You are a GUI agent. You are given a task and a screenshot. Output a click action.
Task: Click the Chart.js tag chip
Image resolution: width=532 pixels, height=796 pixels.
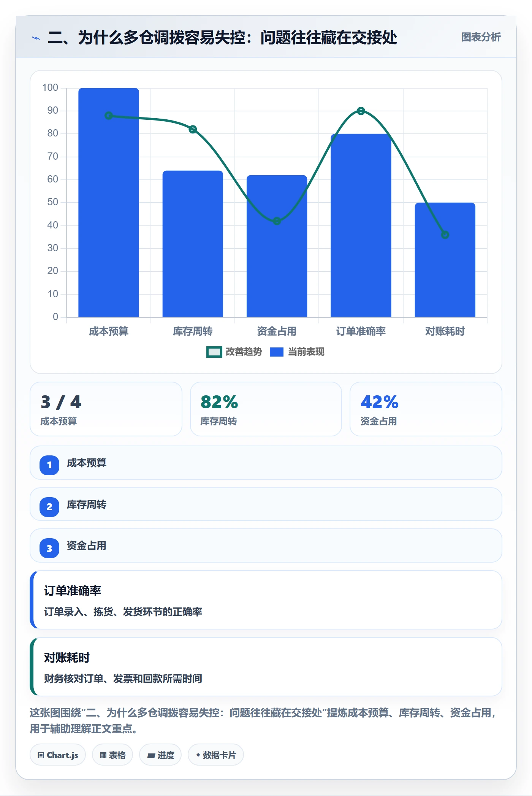58,755
